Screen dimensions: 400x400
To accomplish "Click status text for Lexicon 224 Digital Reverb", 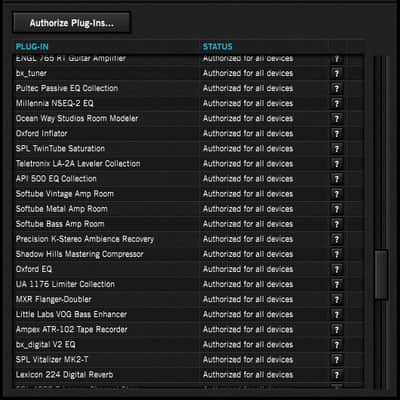I will coord(248,375).
